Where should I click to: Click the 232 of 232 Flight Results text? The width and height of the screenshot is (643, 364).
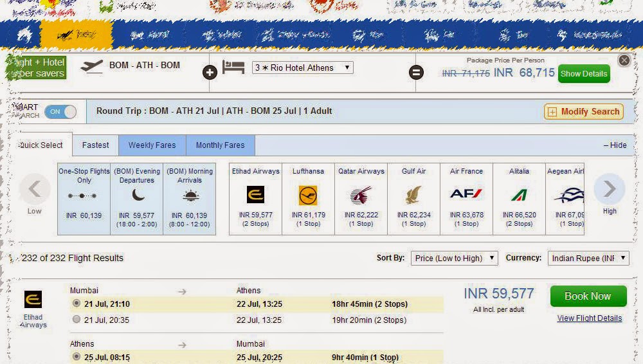(x=72, y=258)
